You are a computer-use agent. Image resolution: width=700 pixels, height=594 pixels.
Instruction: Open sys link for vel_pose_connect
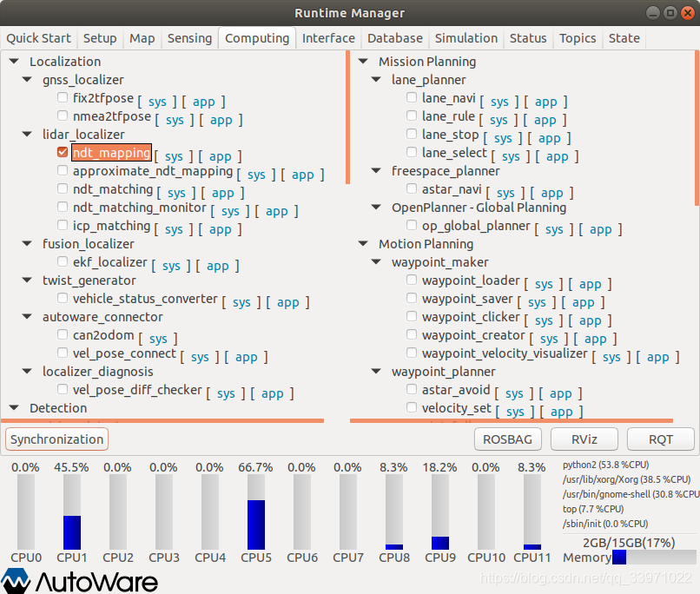200,357
